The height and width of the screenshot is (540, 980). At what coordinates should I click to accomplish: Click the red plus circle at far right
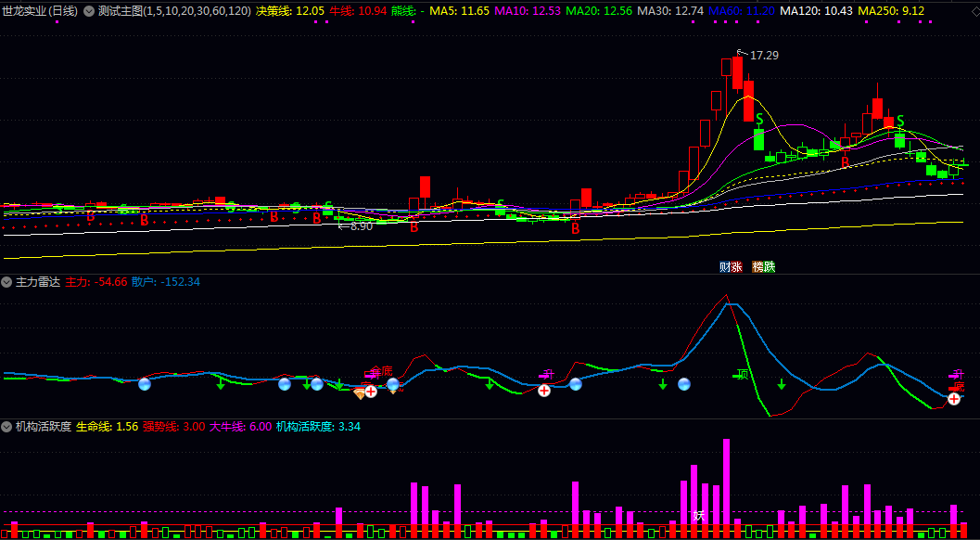954,399
